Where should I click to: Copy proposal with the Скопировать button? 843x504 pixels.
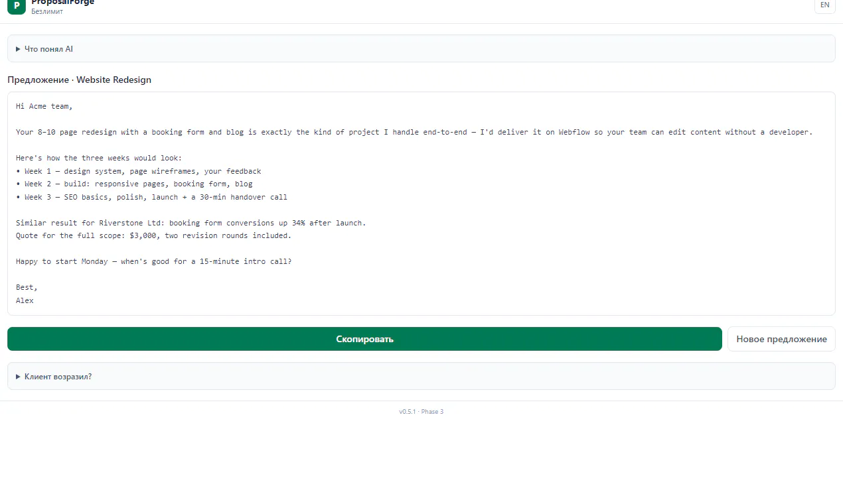[364, 339]
